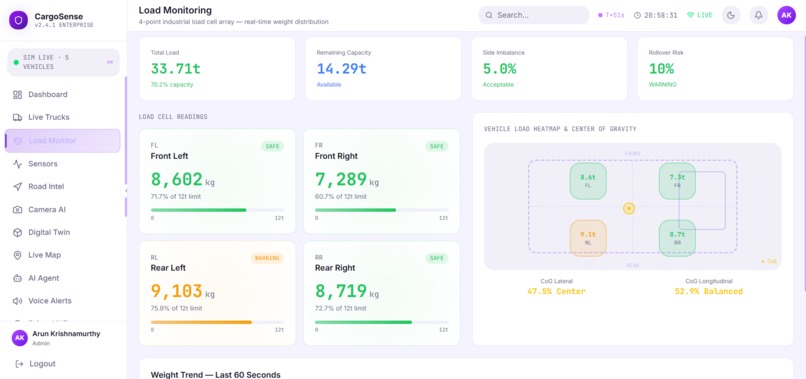Image resolution: width=806 pixels, height=379 pixels.
Task: Click the Search input field
Action: click(x=534, y=15)
